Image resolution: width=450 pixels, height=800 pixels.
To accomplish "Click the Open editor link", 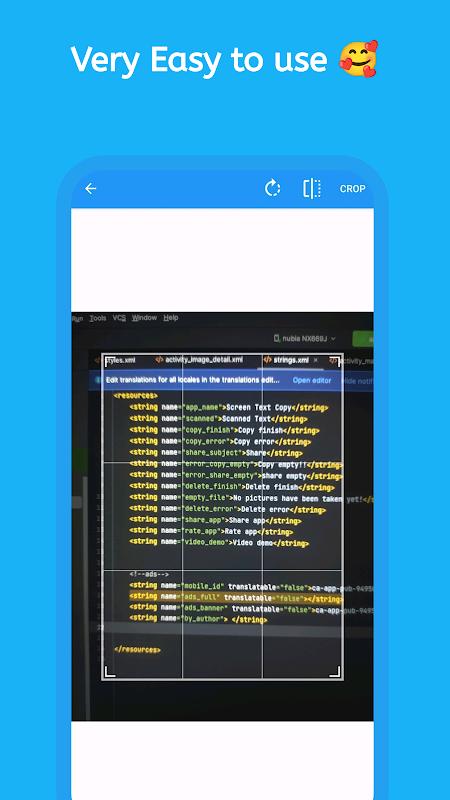I will (x=312, y=381).
